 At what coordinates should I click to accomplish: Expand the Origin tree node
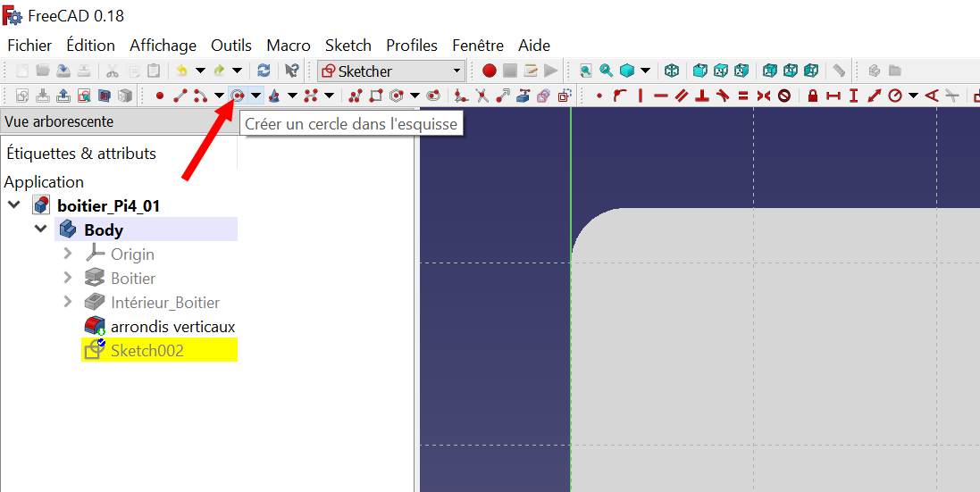click(68, 254)
